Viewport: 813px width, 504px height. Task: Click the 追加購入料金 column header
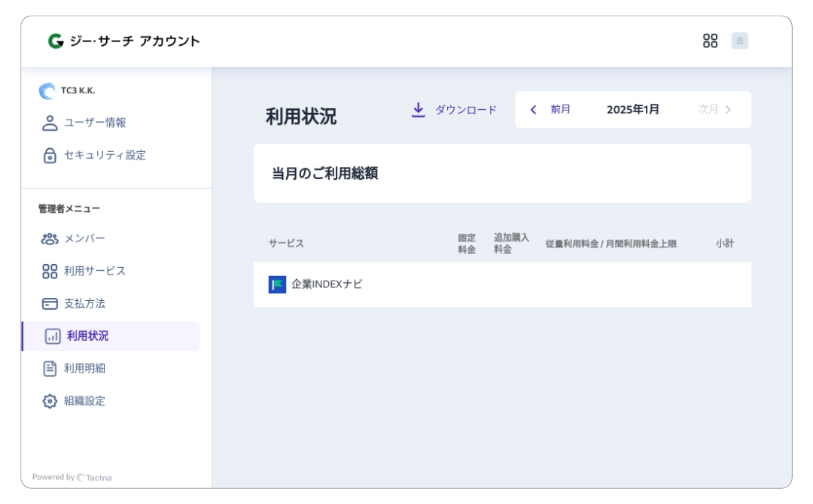(511, 244)
